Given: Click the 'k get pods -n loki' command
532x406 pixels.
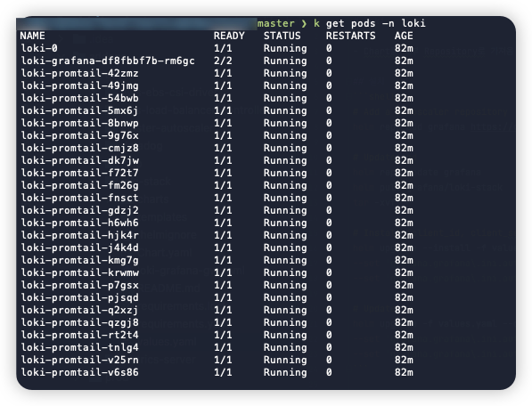Looking at the screenshot, I should click(x=370, y=23).
